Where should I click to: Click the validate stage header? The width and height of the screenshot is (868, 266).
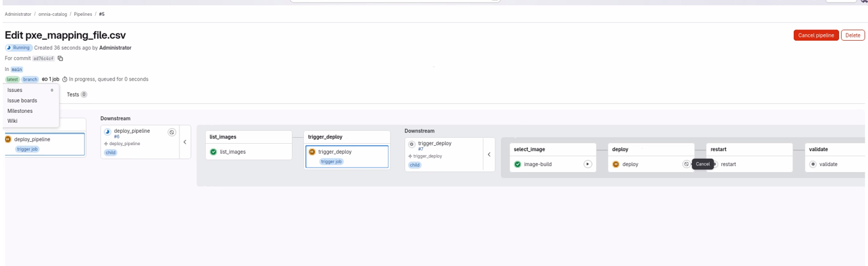819,149
